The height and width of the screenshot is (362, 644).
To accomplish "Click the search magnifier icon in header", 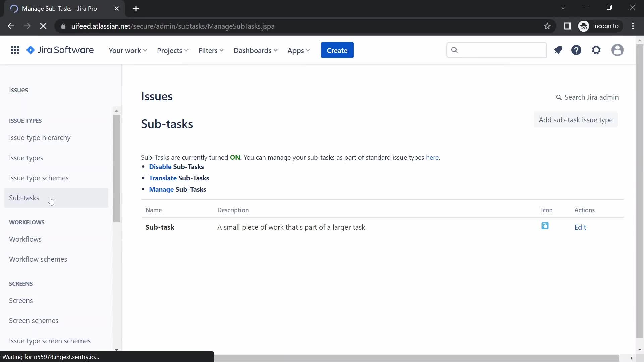I will click(x=455, y=50).
